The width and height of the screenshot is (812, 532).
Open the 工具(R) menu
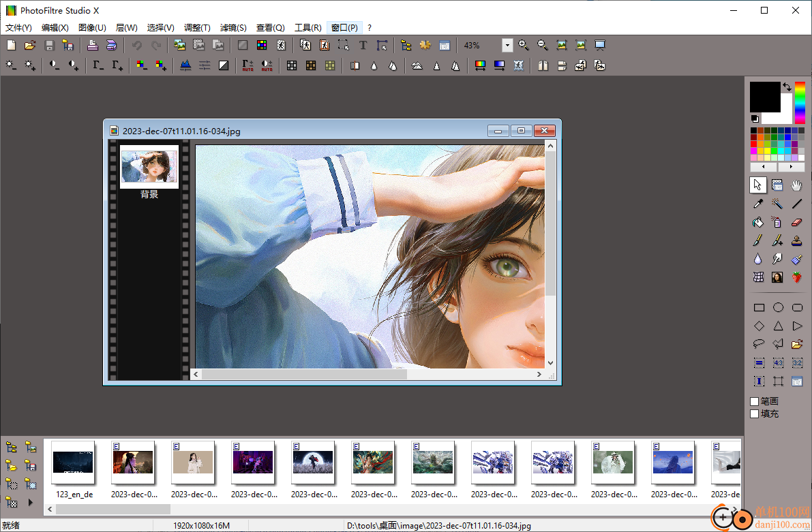point(307,28)
